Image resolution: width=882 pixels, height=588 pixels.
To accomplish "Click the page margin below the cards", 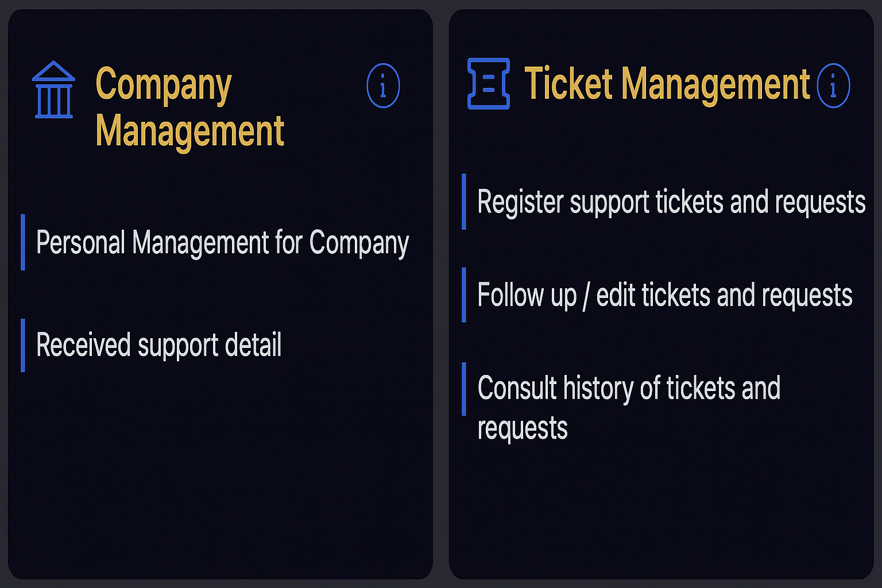I will [441, 583].
